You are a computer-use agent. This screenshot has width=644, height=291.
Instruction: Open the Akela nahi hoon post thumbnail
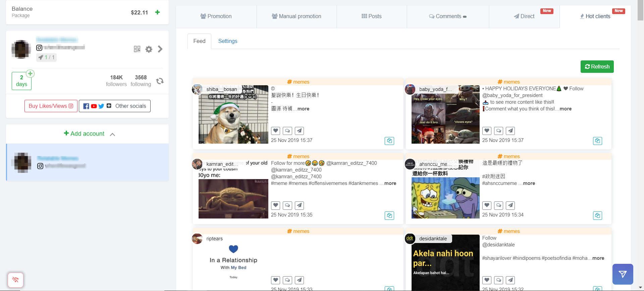[445, 262]
